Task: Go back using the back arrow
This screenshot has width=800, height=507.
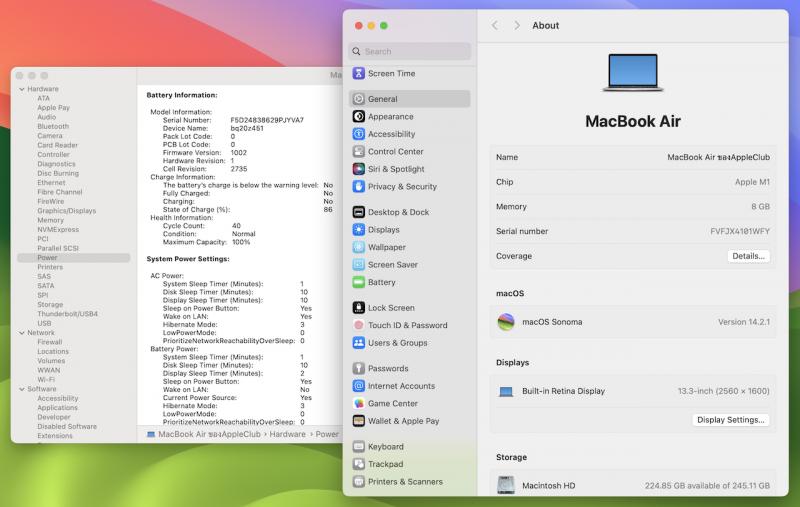Action: tap(495, 25)
